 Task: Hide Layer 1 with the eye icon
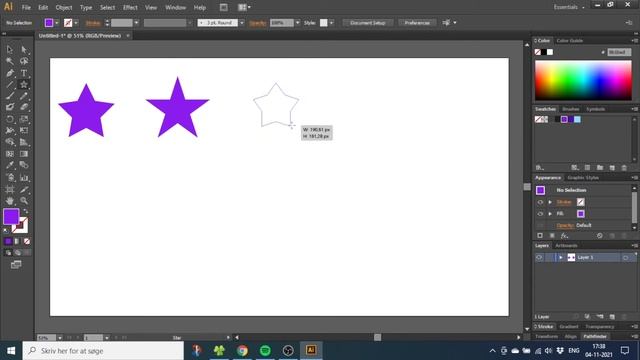tap(539, 258)
